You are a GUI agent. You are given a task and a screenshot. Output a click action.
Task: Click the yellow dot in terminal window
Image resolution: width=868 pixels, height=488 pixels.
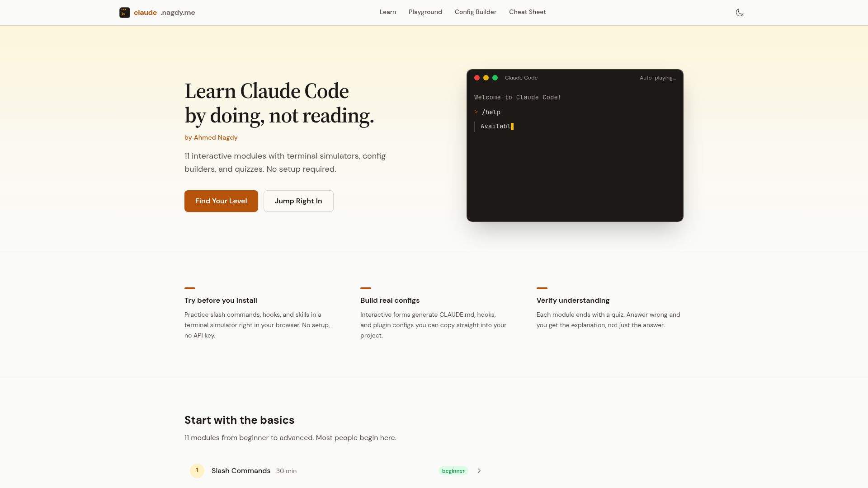tap(486, 78)
